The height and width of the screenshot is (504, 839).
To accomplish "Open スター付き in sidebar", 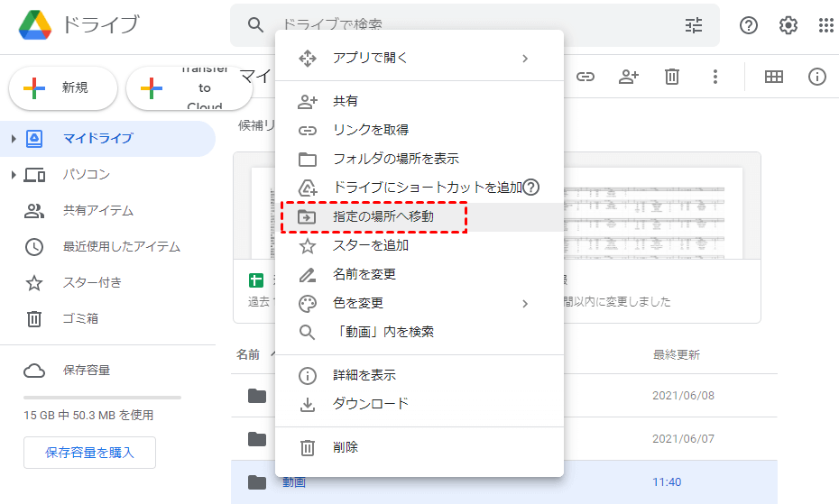I will tap(107, 282).
